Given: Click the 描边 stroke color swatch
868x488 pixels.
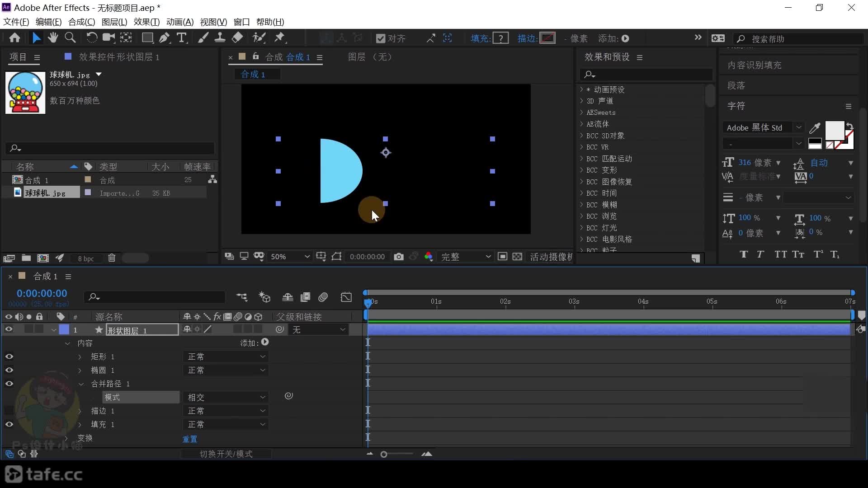Looking at the screenshot, I should tap(547, 38).
